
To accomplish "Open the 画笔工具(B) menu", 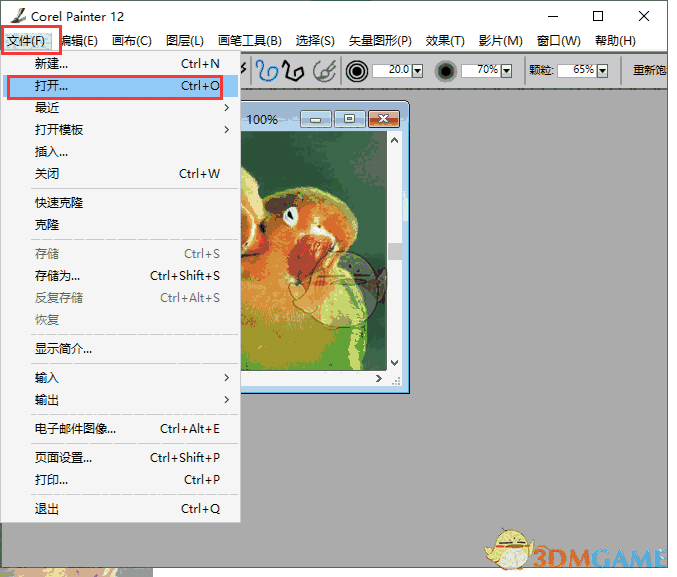I will pos(250,41).
